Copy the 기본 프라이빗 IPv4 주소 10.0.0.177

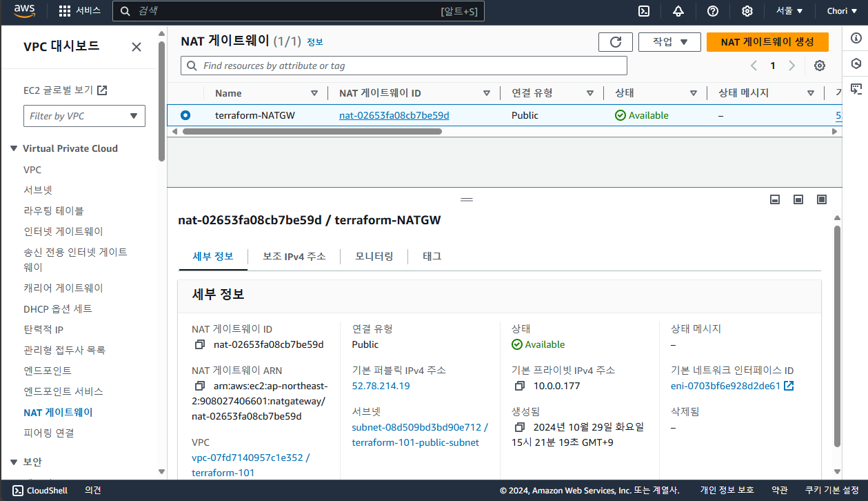tap(520, 386)
